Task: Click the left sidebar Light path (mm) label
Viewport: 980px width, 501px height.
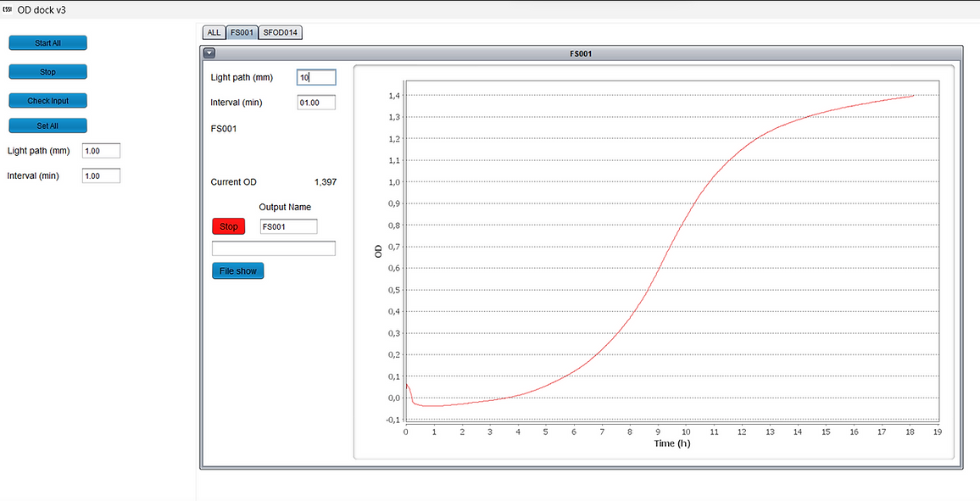Action: point(39,151)
